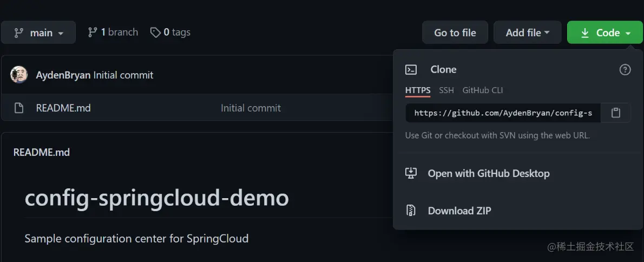644x262 pixels.
Task: Expand the Add file dropdown
Action: click(527, 32)
